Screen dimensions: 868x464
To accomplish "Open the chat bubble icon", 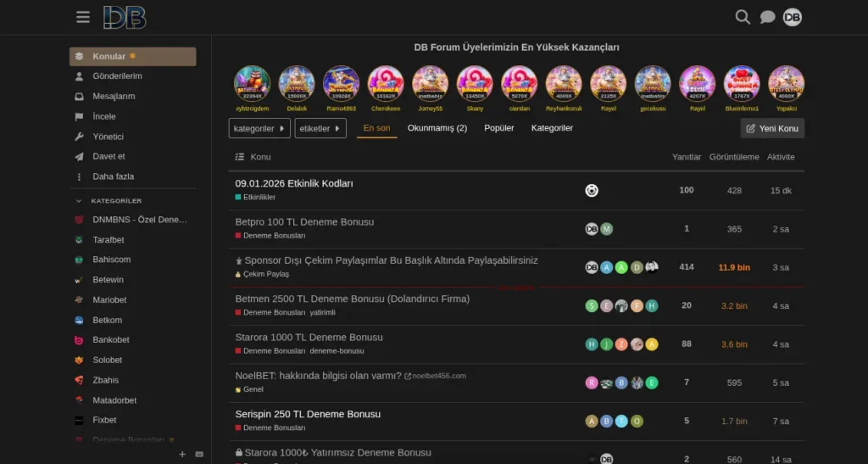I will coord(767,17).
